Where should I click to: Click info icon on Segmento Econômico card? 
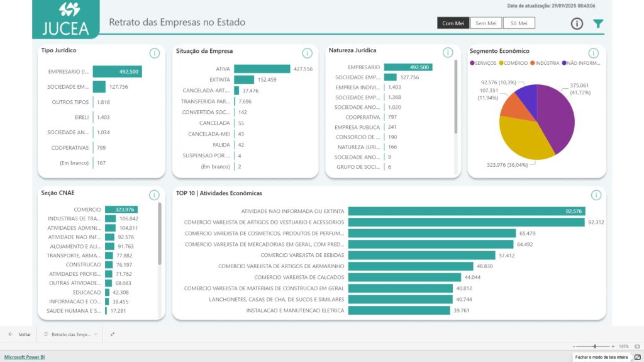click(x=593, y=53)
